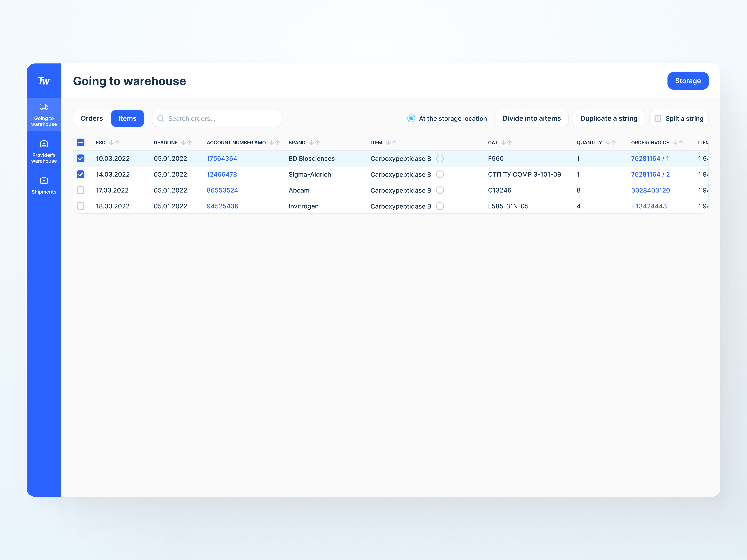The width and height of the screenshot is (747, 560).
Task: Click the Tw logo icon
Action: pyautogui.click(x=44, y=81)
